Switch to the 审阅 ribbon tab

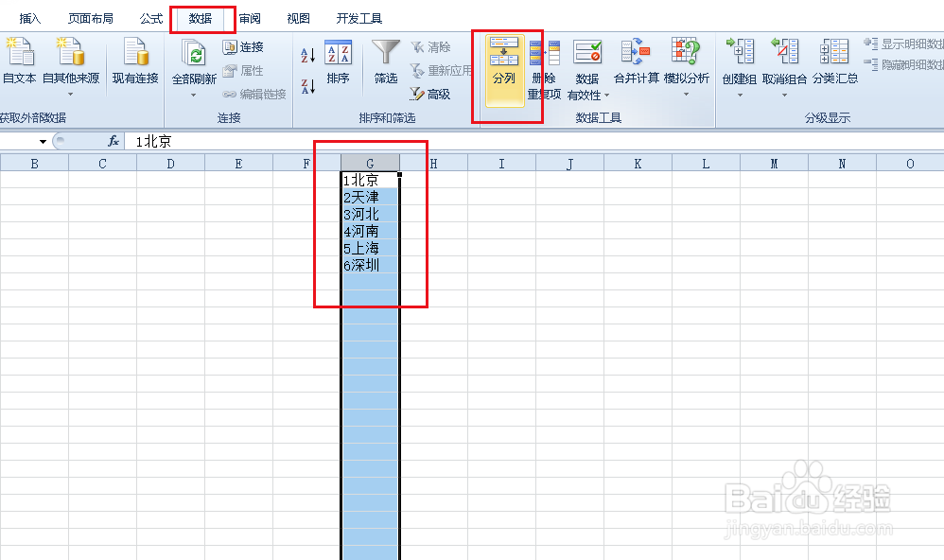[x=250, y=17]
